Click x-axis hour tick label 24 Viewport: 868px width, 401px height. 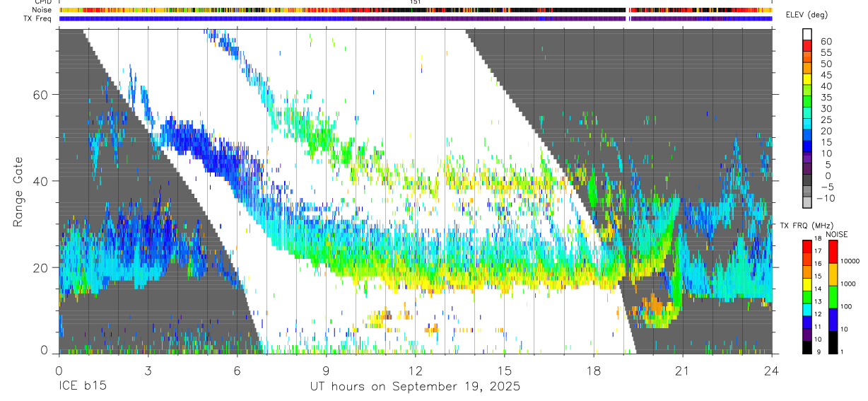(x=771, y=371)
